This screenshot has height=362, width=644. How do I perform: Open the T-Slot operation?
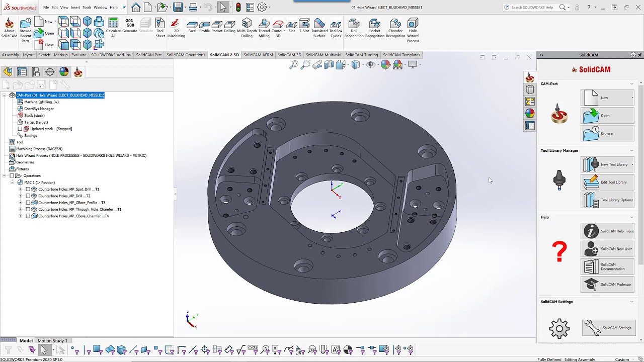[x=304, y=27]
